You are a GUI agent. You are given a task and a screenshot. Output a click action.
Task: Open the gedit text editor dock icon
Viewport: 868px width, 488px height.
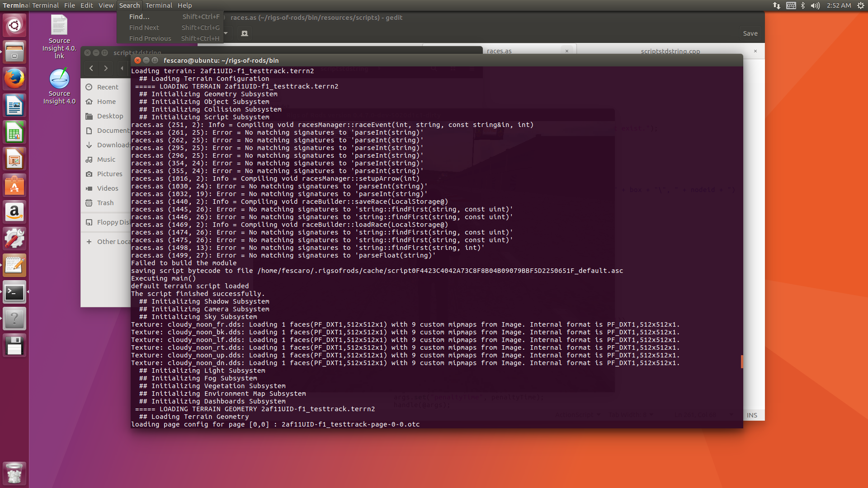pyautogui.click(x=14, y=266)
